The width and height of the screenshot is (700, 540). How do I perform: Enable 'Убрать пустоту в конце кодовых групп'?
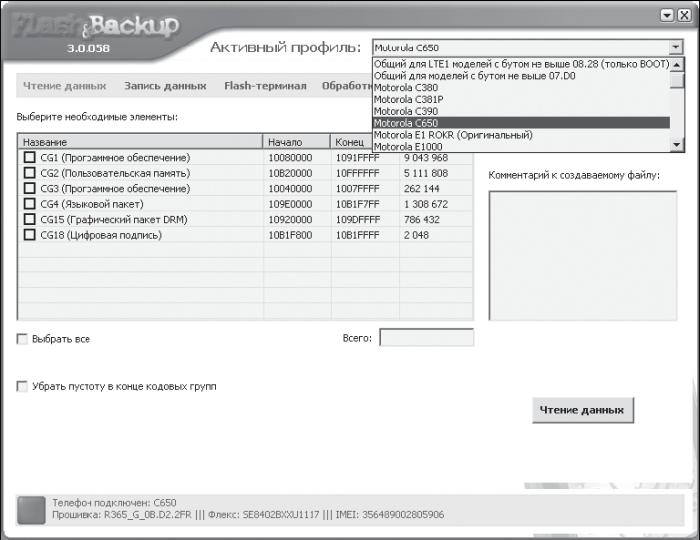pyautogui.click(x=22, y=386)
